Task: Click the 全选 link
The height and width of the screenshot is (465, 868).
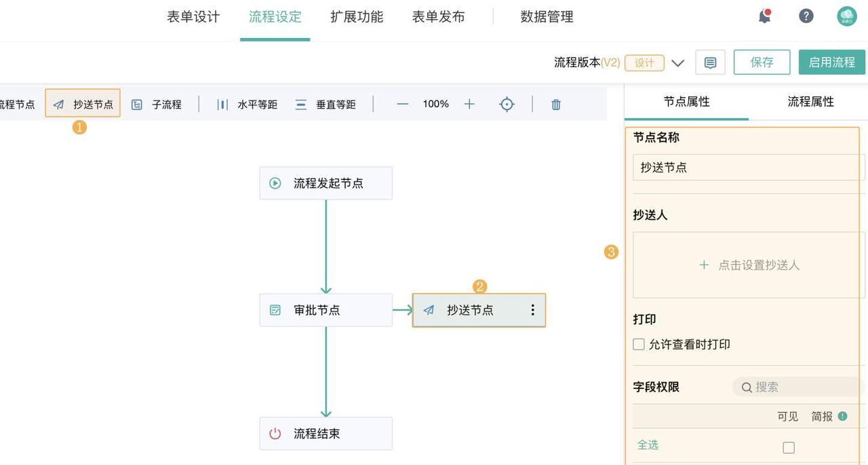Action: tap(648, 445)
